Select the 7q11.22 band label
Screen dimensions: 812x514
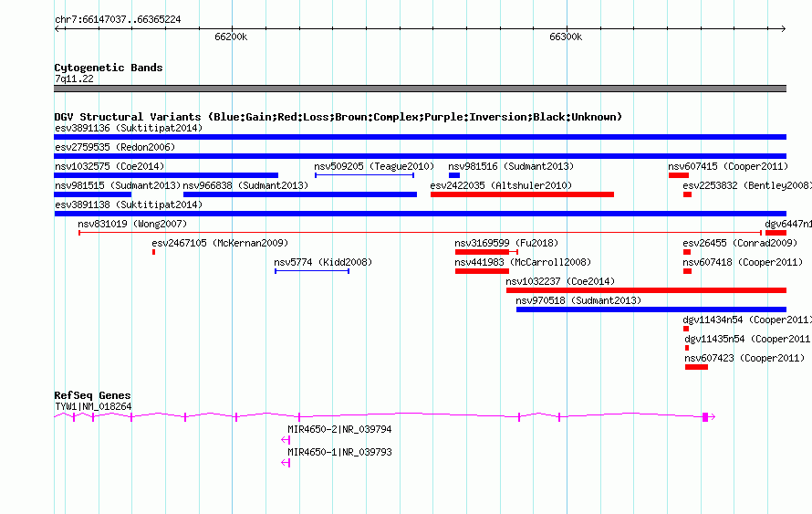(74, 79)
